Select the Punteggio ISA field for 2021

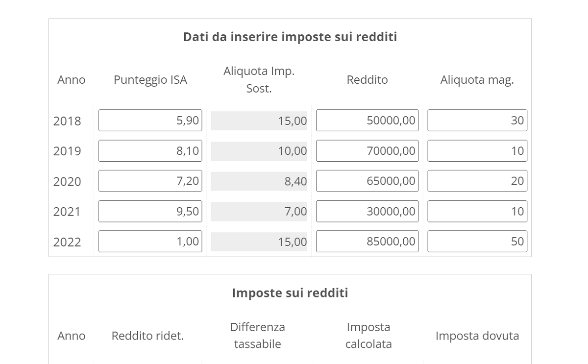click(x=150, y=211)
